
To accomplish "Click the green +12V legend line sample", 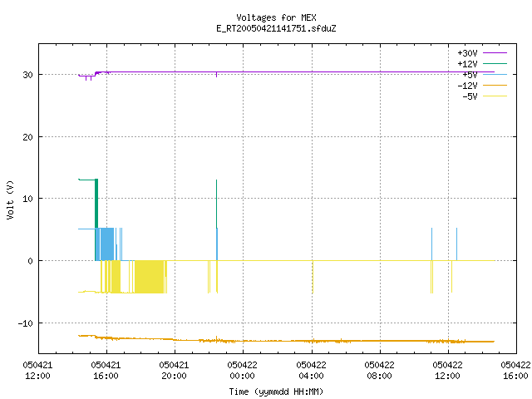I will [495, 63].
